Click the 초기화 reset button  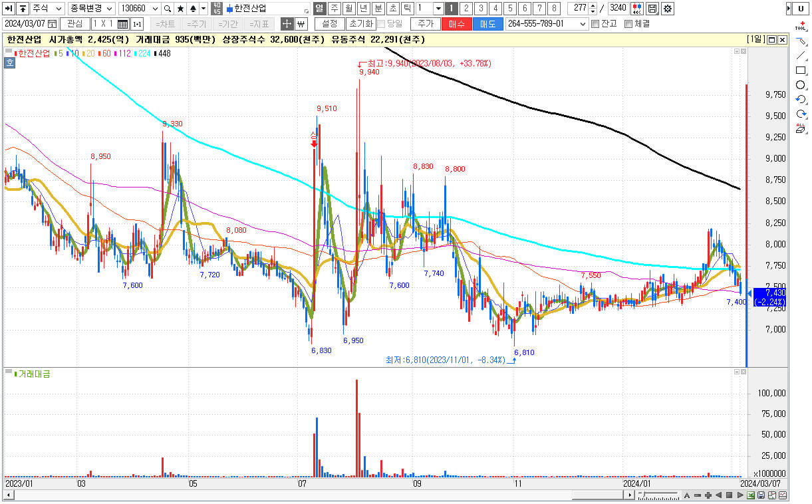(360, 24)
